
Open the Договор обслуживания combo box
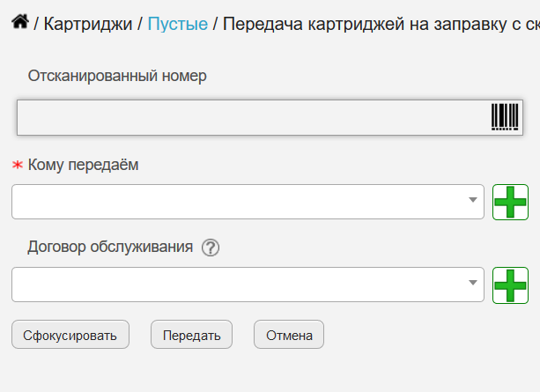pos(248,285)
